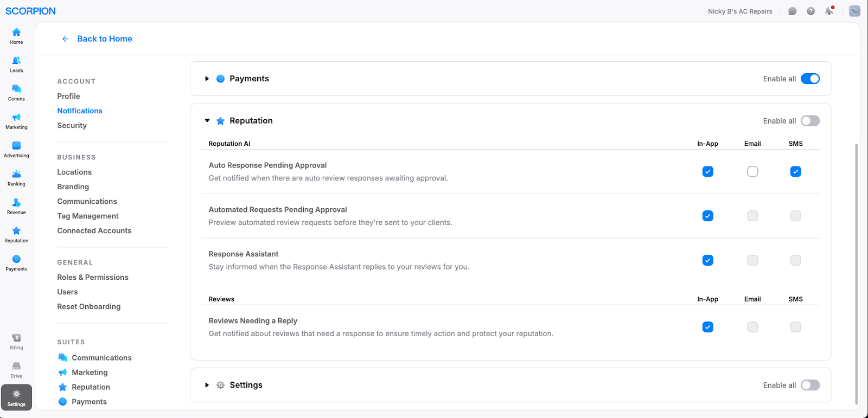This screenshot has width=868, height=418.
Task: Open Leads from the left sidebar
Action: point(16,64)
